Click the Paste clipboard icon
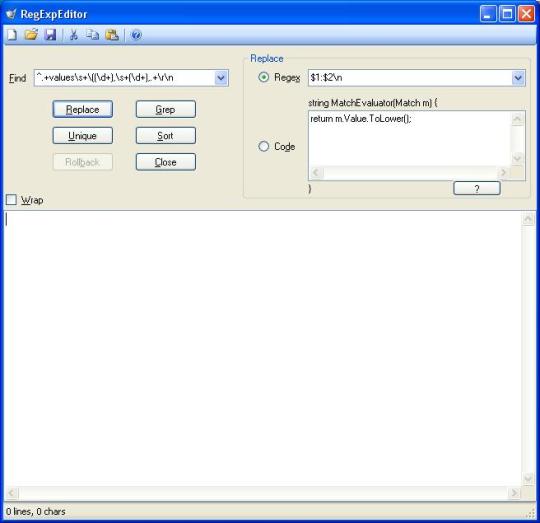Viewport: 540px width, 523px height. [112, 35]
